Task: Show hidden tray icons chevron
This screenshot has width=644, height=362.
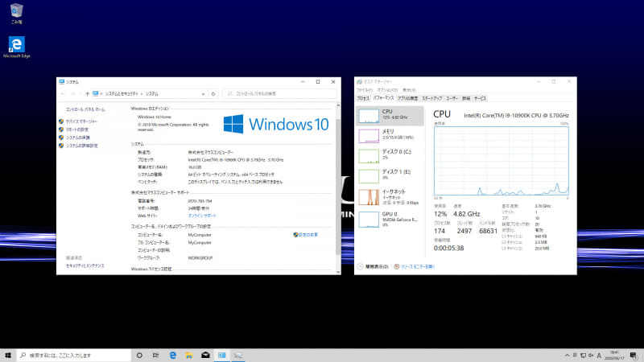Action: coord(567,355)
